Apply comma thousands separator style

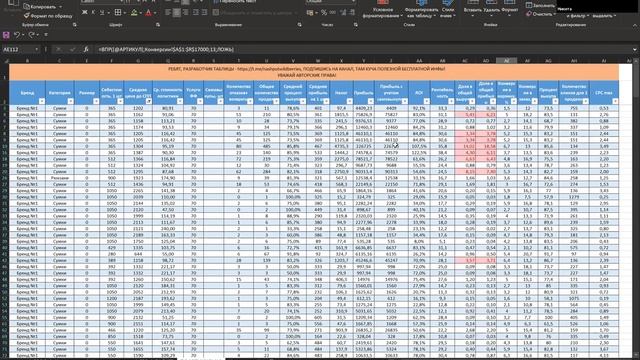(x=333, y=13)
